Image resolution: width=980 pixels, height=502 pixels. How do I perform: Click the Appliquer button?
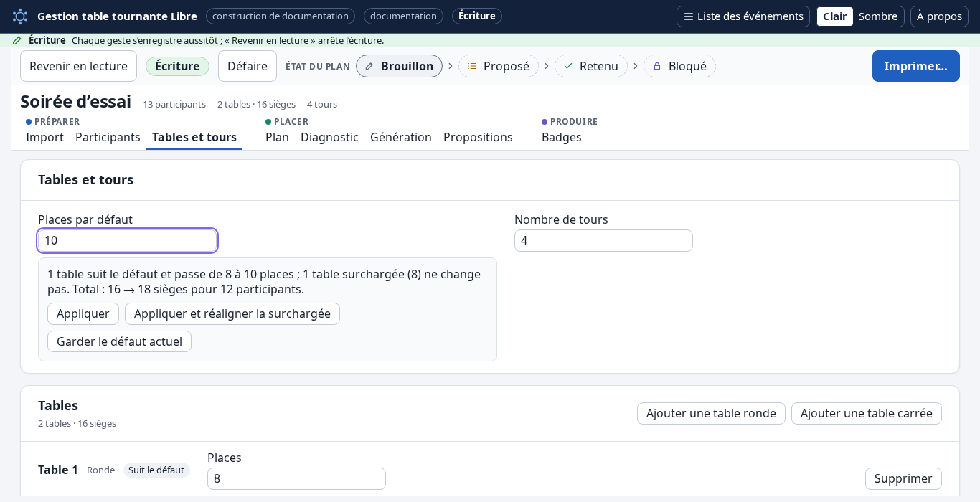83,313
